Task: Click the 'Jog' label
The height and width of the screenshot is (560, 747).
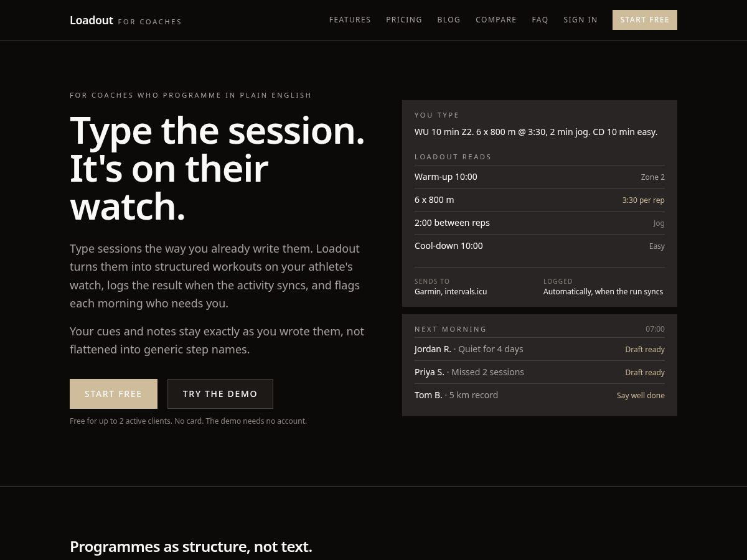Action: [x=659, y=223]
